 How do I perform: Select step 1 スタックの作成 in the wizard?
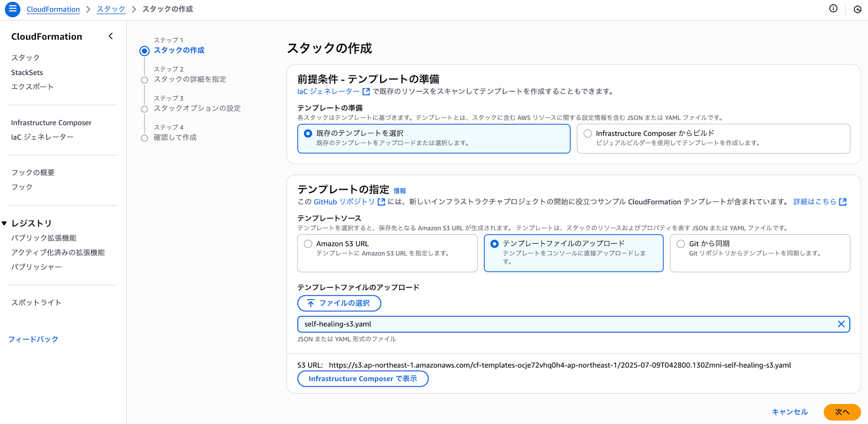179,50
